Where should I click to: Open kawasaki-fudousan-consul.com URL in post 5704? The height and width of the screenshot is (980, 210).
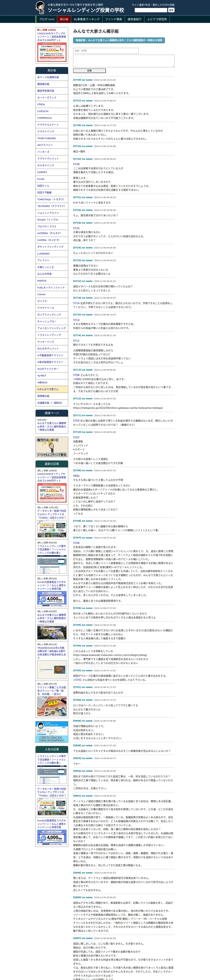pyautogui.click(x=110, y=655)
